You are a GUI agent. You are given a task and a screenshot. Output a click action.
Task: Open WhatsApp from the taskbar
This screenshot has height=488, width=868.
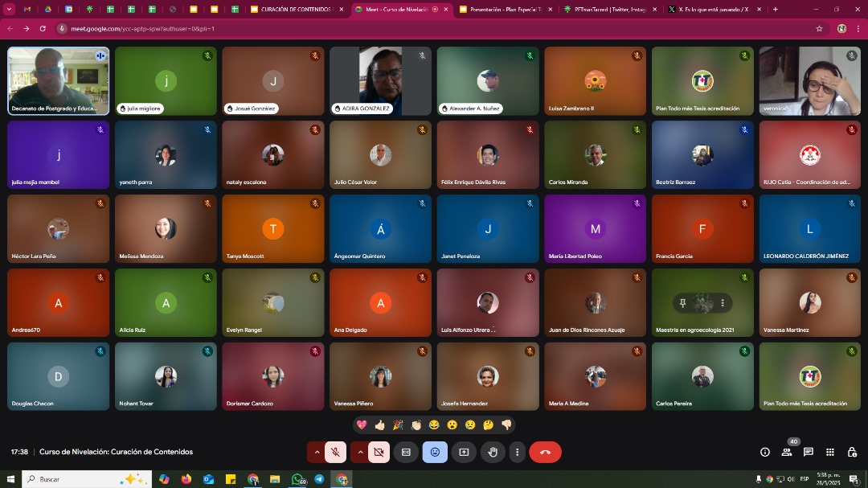[x=297, y=479]
